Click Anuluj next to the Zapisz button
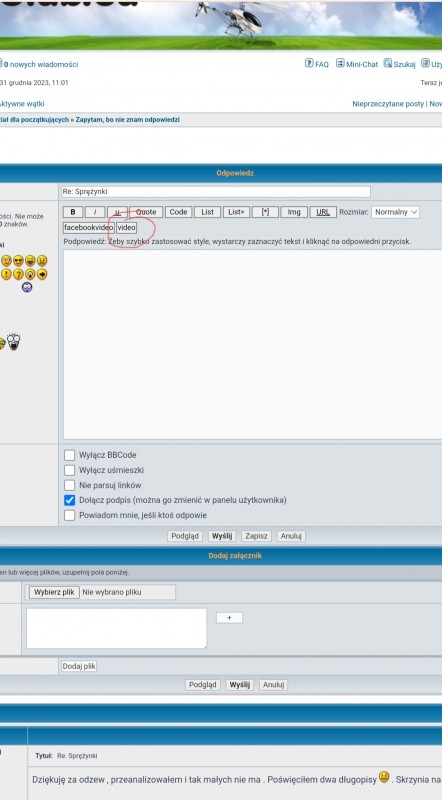This screenshot has height=800, width=442. coord(291,536)
